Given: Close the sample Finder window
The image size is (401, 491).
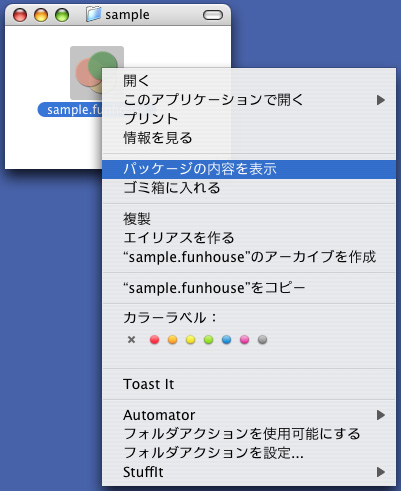Looking at the screenshot, I should [x=20, y=15].
